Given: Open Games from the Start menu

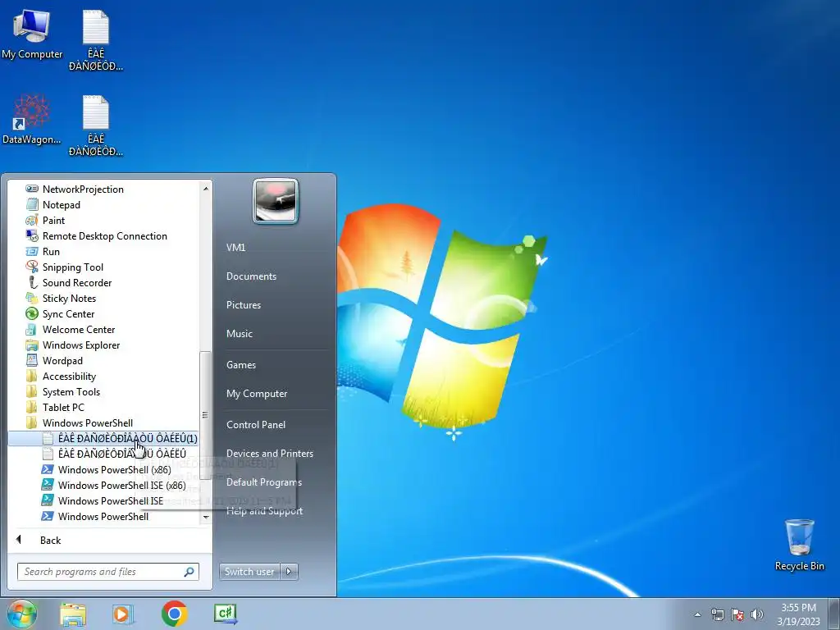Looking at the screenshot, I should pos(241,365).
